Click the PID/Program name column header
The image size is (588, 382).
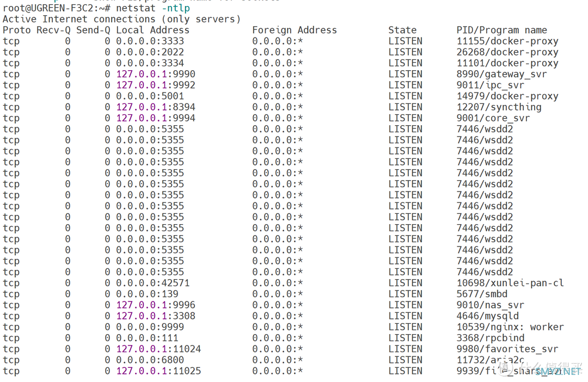502,30
